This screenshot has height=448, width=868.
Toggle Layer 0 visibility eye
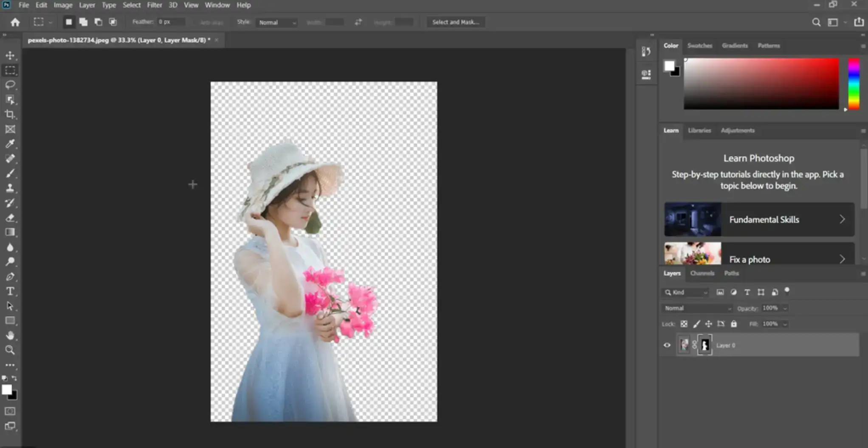coord(667,345)
